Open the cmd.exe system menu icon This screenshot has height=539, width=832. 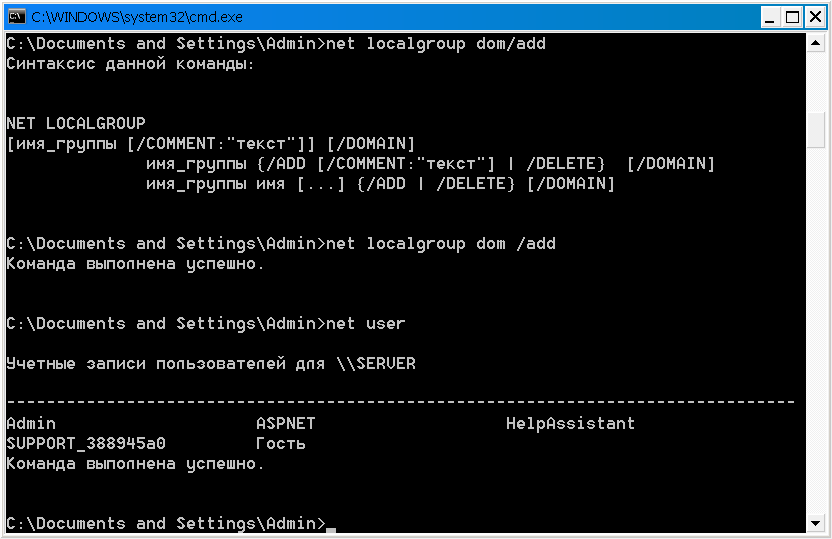(x=17, y=16)
